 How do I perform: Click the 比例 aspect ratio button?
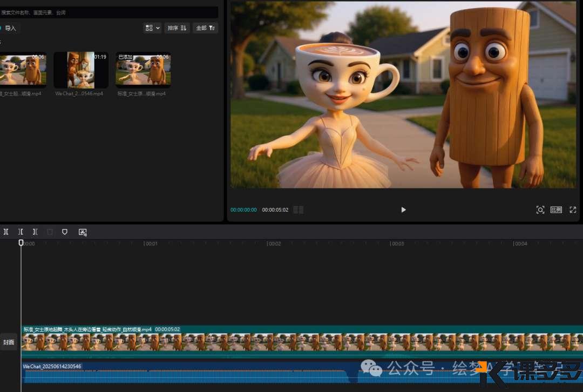click(x=556, y=209)
